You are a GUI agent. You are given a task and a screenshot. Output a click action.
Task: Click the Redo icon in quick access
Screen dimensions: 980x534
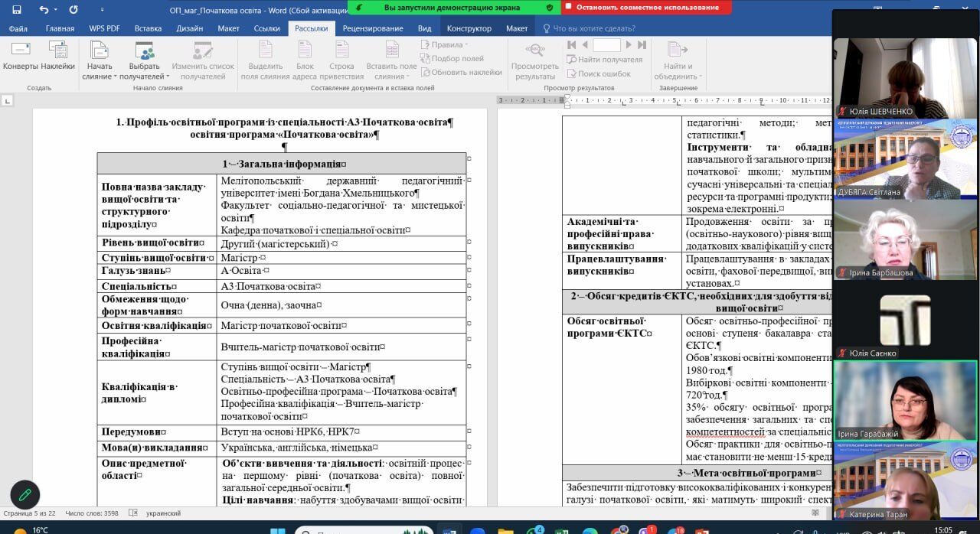[73, 10]
